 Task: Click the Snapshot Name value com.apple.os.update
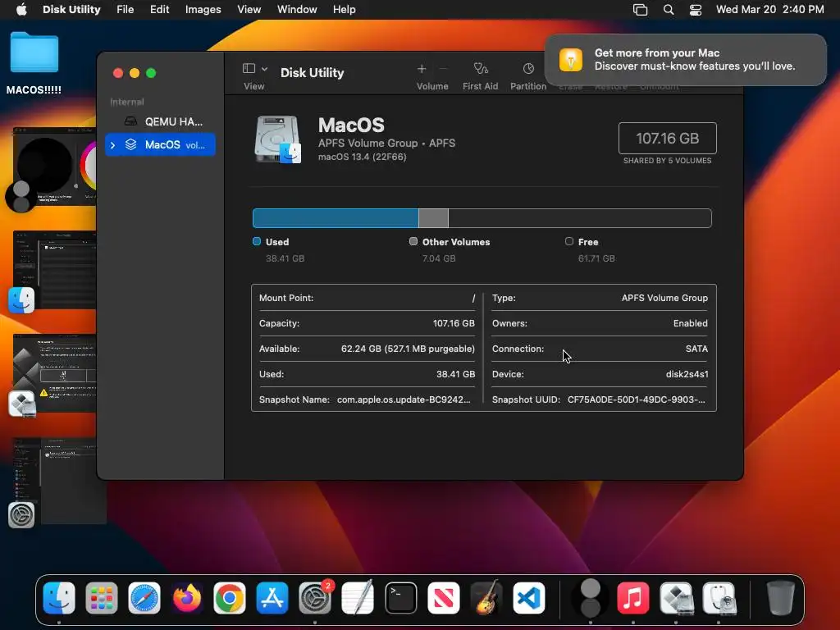point(404,399)
